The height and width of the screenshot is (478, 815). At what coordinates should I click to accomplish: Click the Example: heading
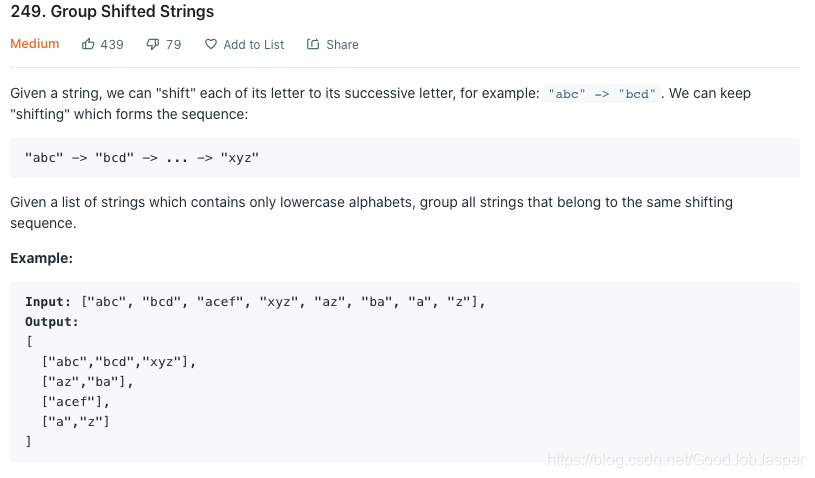42,258
